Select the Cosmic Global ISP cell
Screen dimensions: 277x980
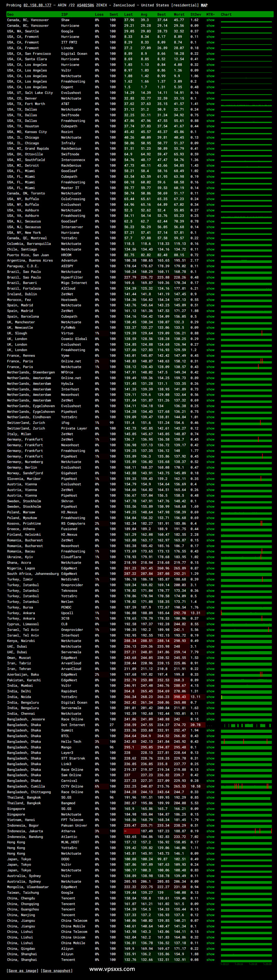click(x=74, y=339)
